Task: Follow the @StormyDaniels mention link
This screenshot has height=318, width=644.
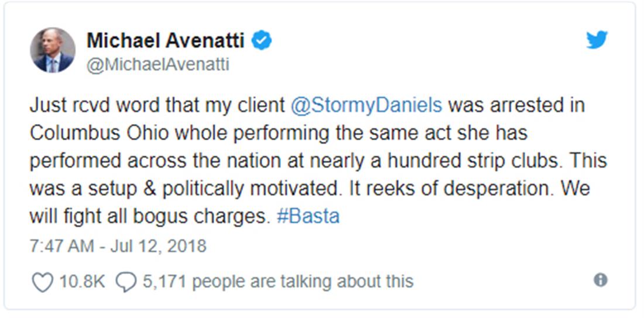Action: pyautogui.click(x=366, y=106)
